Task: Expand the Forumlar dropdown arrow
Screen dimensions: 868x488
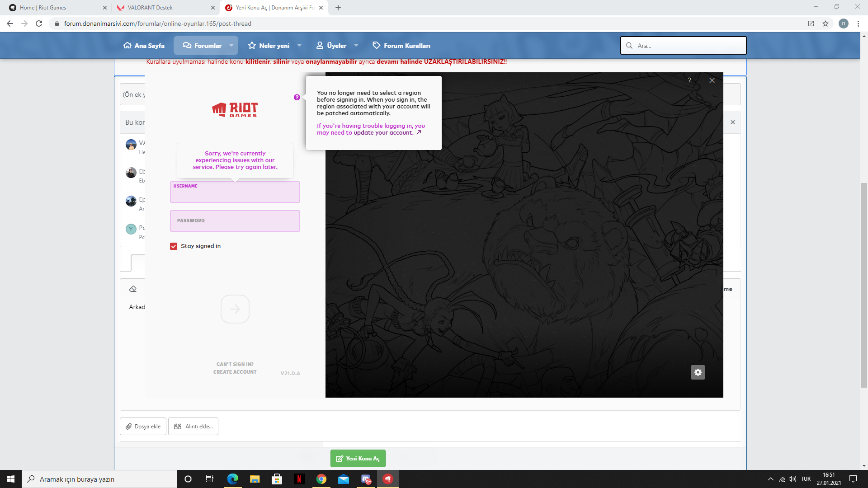Action: click(231, 46)
